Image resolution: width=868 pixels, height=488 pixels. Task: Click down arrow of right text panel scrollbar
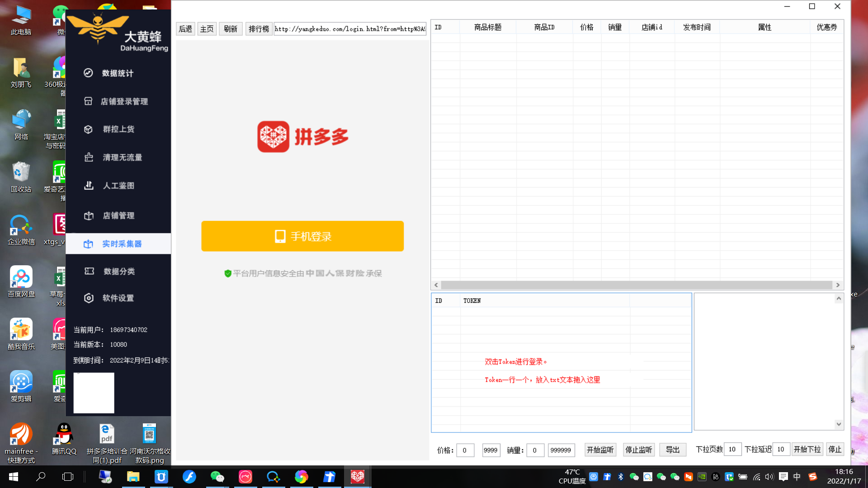point(839,424)
